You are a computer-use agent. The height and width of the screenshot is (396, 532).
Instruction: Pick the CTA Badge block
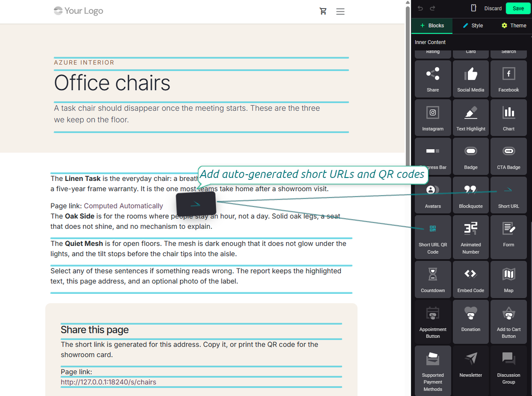(508, 156)
